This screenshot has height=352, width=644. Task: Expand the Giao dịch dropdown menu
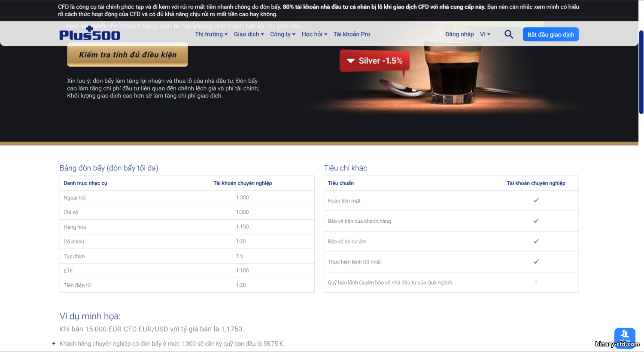point(249,34)
